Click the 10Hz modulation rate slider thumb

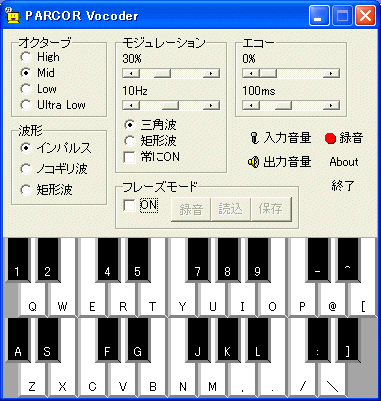tap(170, 106)
